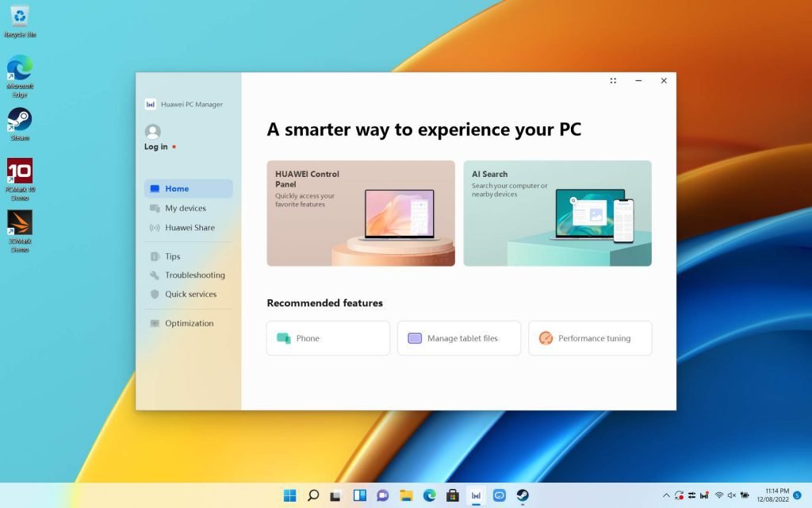Open the AI Search card
This screenshot has width=812, height=508.
point(557,213)
